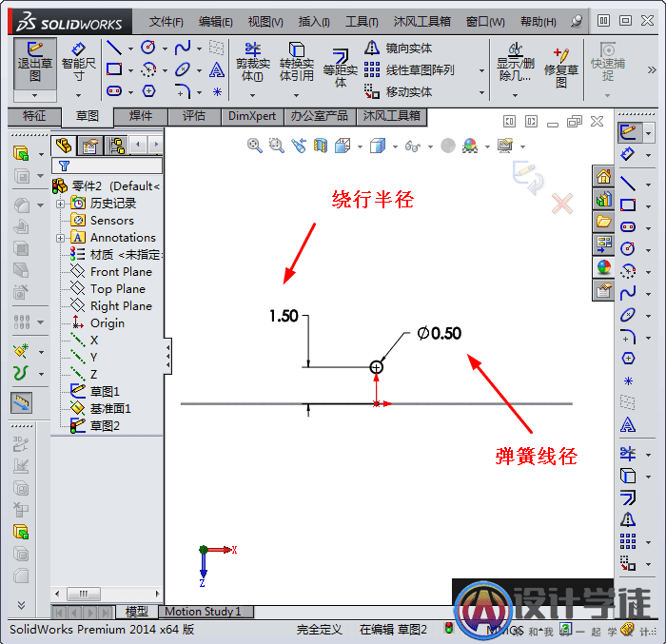Open the Spline tool dropdown arrow in the ribbon
The width and height of the screenshot is (666, 644).
click(x=199, y=49)
